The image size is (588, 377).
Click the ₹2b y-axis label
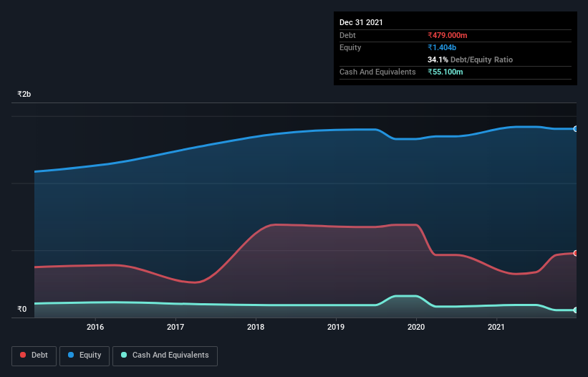pyautogui.click(x=24, y=94)
